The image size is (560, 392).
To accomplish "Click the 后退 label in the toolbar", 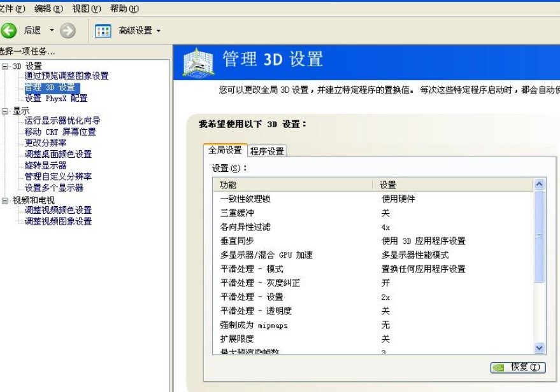I will 32,31.
